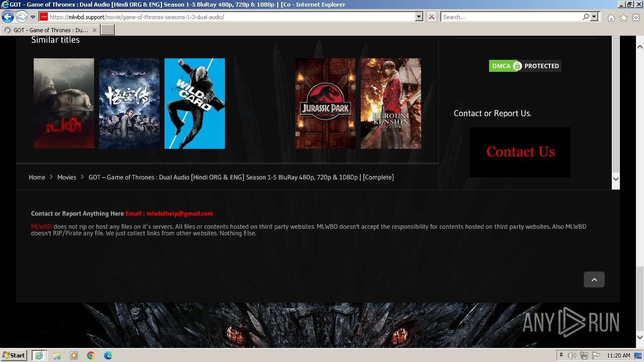644x362 pixels.
Task: Launch Chrome from the taskbar
Action: click(x=91, y=355)
